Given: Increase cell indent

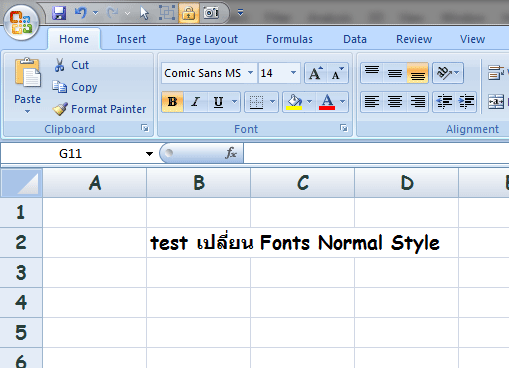Looking at the screenshot, I should [466, 102].
